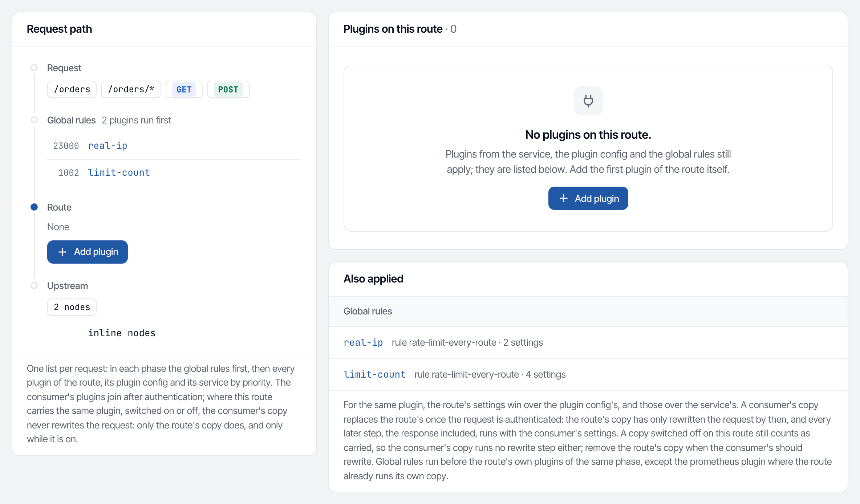Open real-ip link in Also applied list
Viewport: 860px width, 504px height.
point(363,343)
